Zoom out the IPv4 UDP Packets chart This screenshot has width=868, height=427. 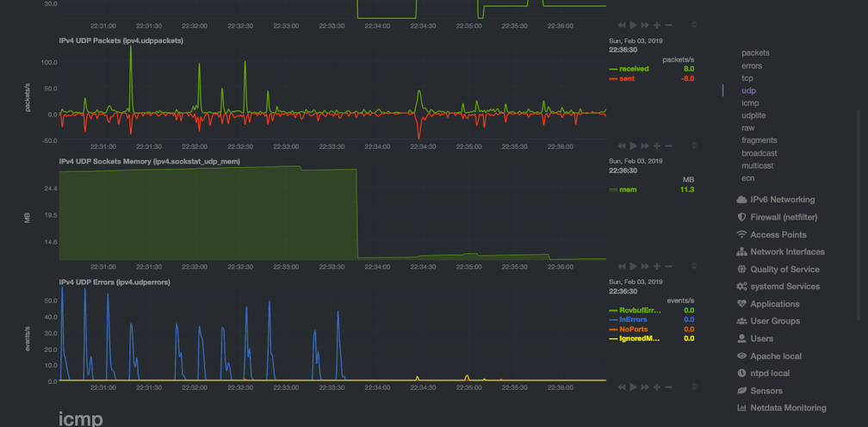[x=669, y=146]
